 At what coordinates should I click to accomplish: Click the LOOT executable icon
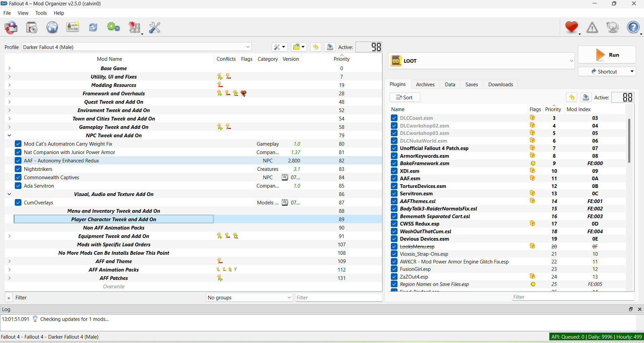point(396,61)
